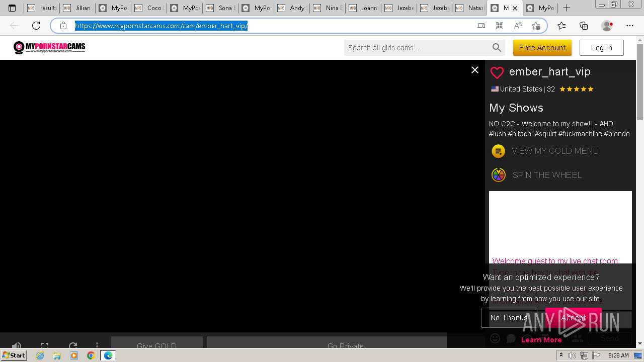Switch to the 'Sona' tab

click(x=220, y=8)
